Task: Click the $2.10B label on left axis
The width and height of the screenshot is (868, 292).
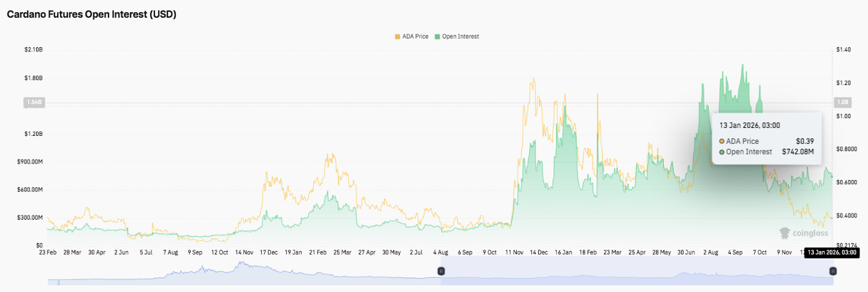Action: click(32, 50)
